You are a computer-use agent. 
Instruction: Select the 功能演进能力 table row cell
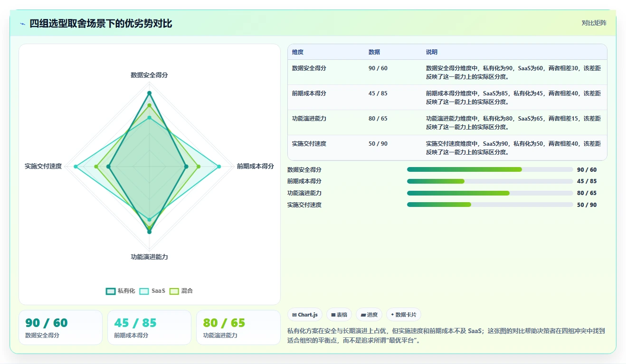tap(309, 119)
